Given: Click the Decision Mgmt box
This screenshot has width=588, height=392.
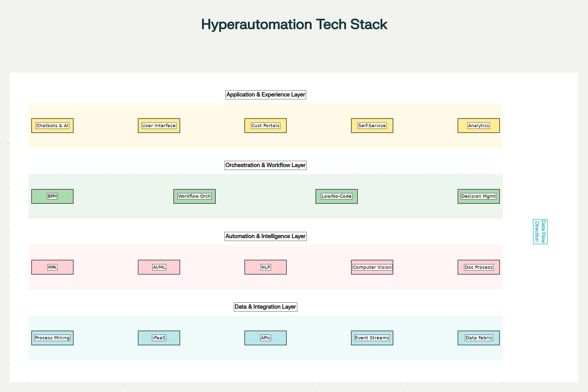Looking at the screenshot, I should [478, 196].
